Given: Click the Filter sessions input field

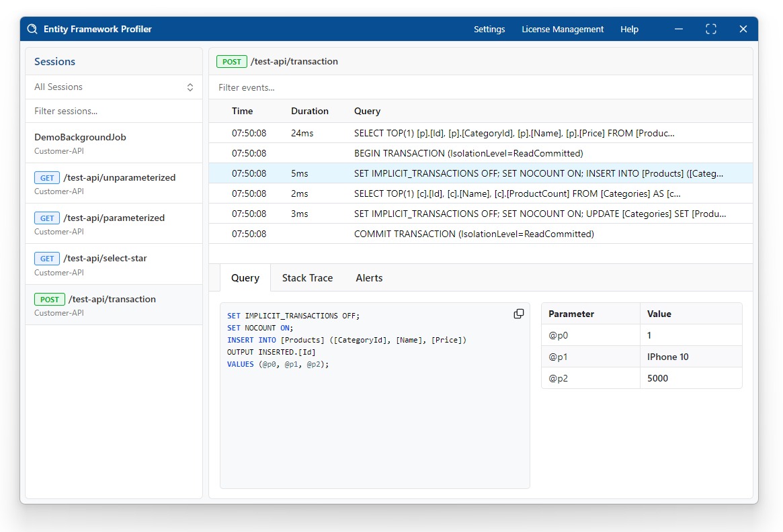Looking at the screenshot, I should pyautogui.click(x=114, y=112).
